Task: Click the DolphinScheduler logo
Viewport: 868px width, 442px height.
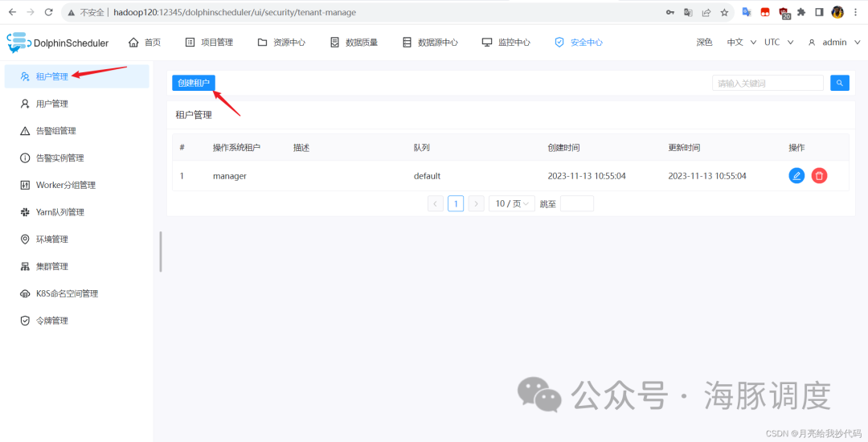Action: click(58, 43)
